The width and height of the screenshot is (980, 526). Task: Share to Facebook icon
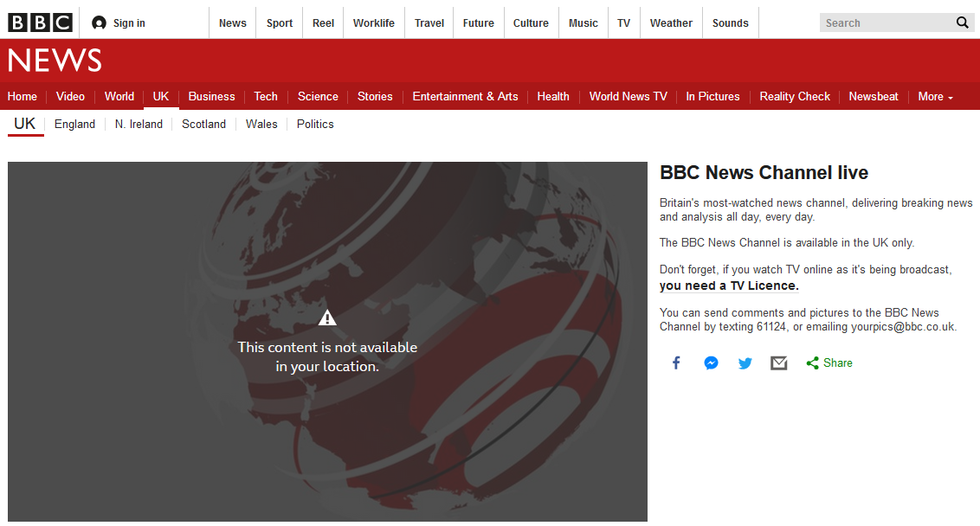(x=676, y=363)
